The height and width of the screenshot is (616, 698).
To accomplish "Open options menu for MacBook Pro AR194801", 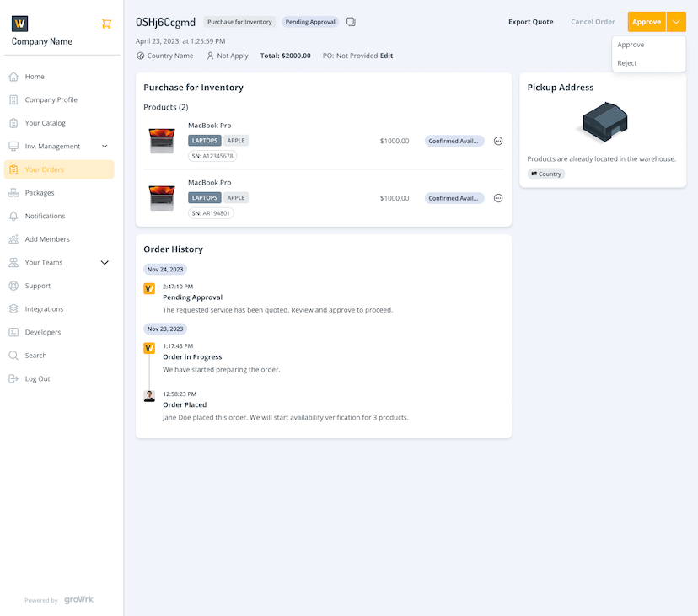I will tap(498, 198).
